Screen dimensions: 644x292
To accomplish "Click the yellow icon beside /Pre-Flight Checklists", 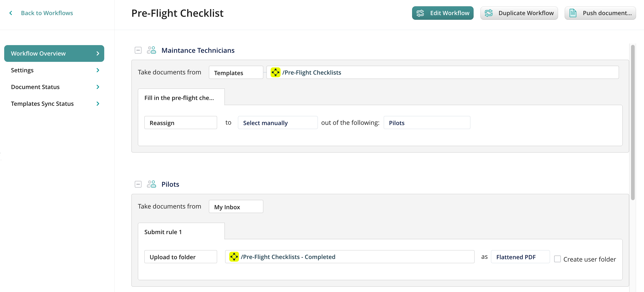I will click(x=275, y=73).
